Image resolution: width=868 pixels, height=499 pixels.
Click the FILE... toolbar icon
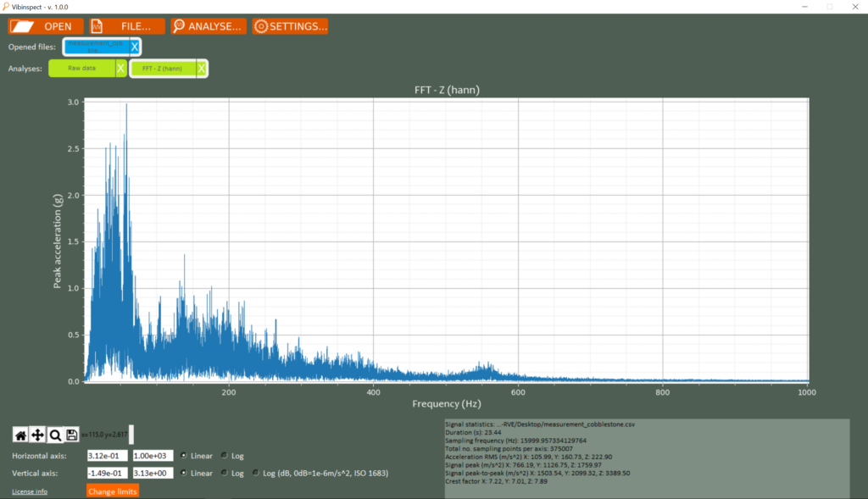coord(127,25)
